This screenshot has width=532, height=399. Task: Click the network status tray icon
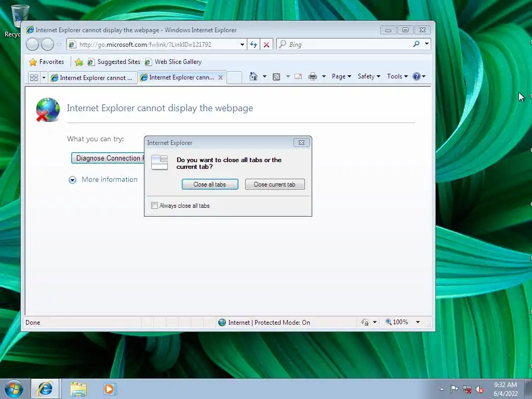coord(467,389)
